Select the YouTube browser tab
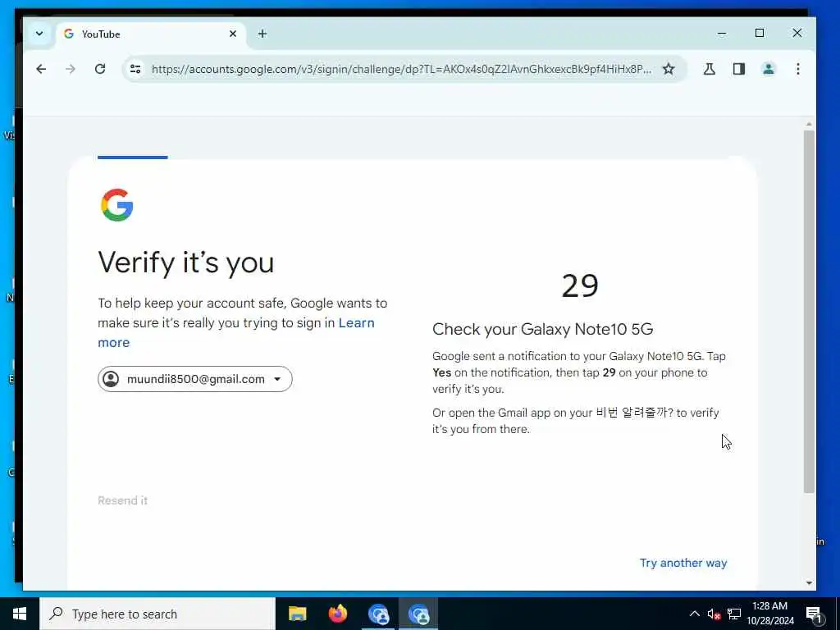Image resolution: width=840 pixels, height=630 pixels. point(151,34)
